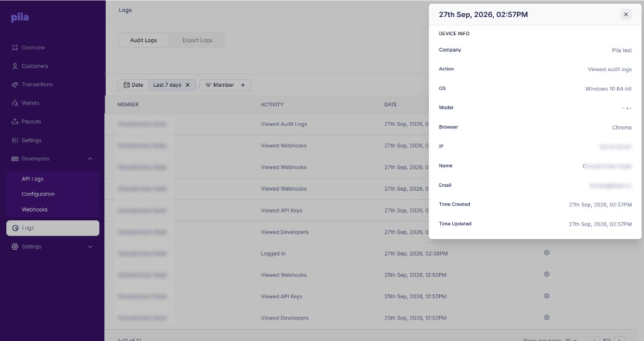Viewport: 644px width, 341px height.
Task: Click the Wallets icon in sidebar
Action: (15, 103)
